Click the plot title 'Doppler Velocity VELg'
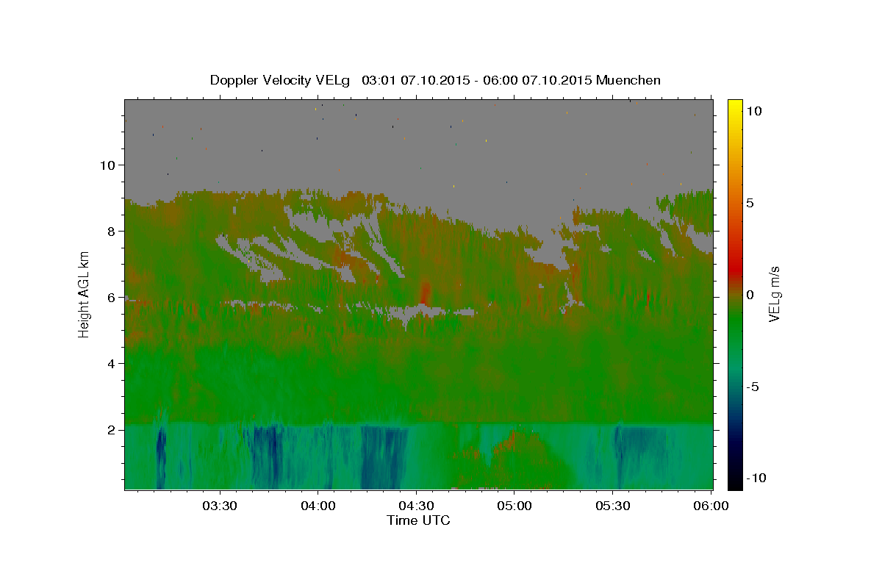This screenshot has width=882, height=588. coord(282,80)
